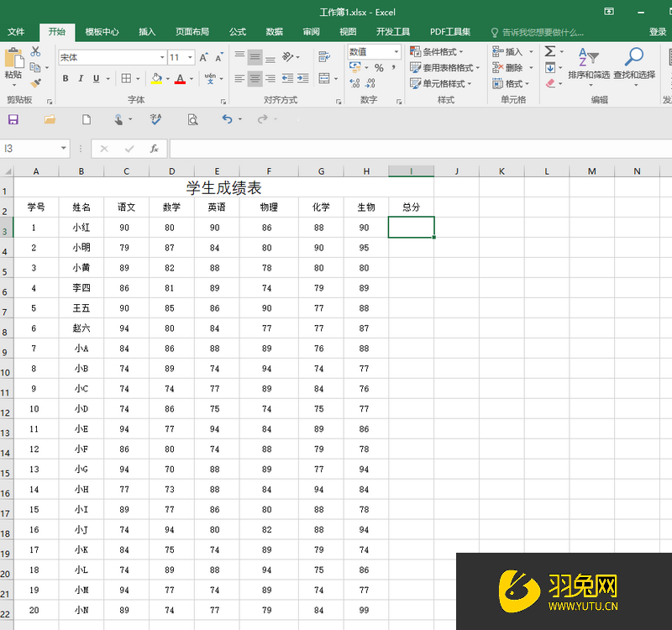Viewport: 672px width, 630px height.
Task: Click the Insert Function fx icon
Action: pos(154,149)
